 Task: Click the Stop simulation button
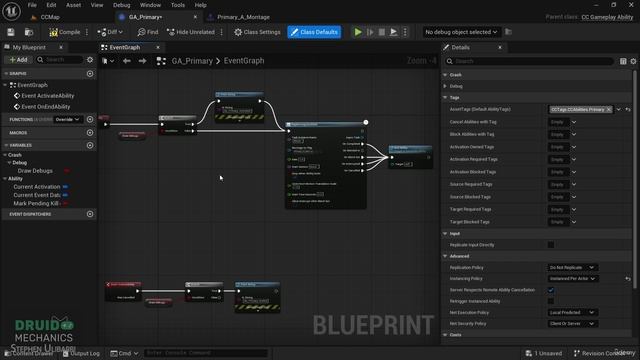click(x=382, y=32)
